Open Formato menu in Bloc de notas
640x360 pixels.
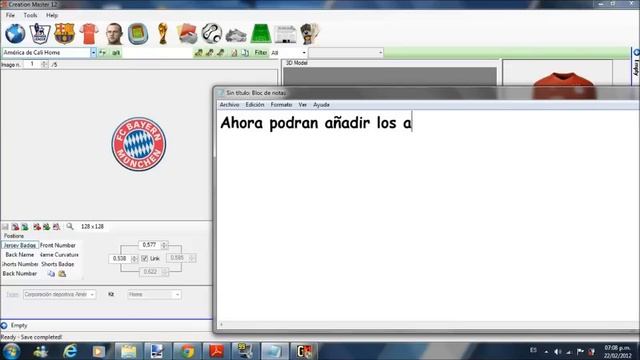[x=281, y=104]
